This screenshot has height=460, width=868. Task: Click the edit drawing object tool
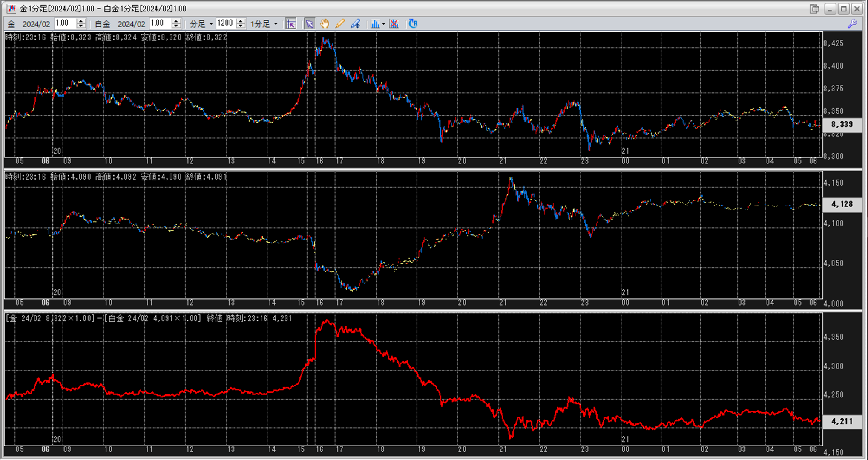click(x=355, y=24)
